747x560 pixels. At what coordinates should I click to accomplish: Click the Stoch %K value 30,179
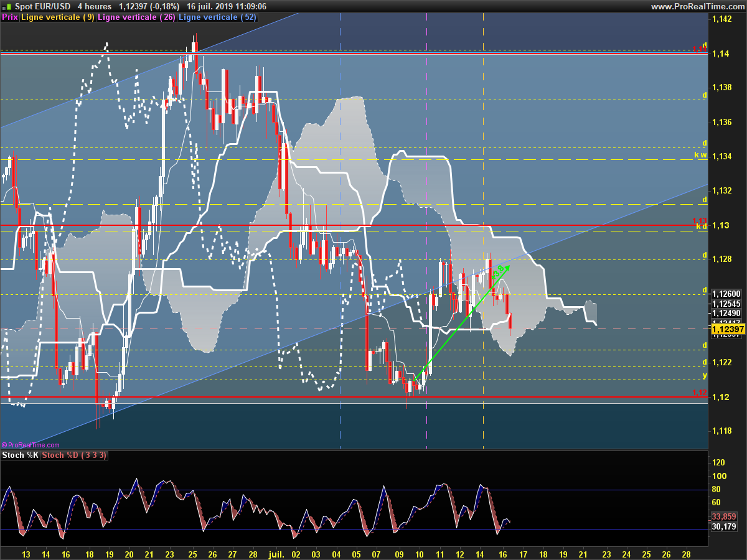coord(723,526)
